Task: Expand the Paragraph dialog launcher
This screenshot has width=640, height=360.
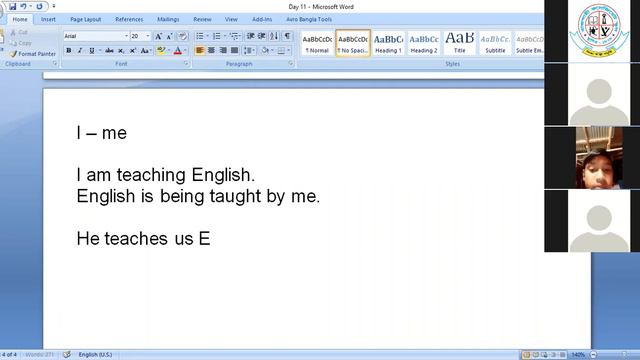Action: pos(291,64)
